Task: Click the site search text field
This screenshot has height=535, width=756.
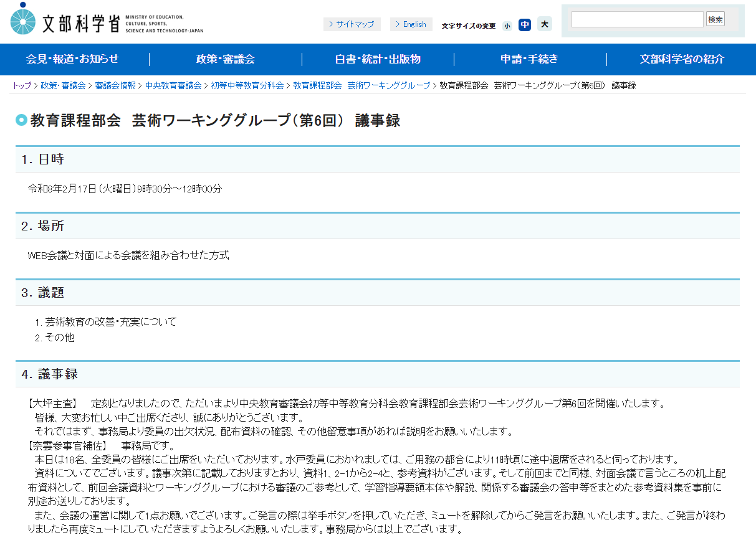Action: 637,19
